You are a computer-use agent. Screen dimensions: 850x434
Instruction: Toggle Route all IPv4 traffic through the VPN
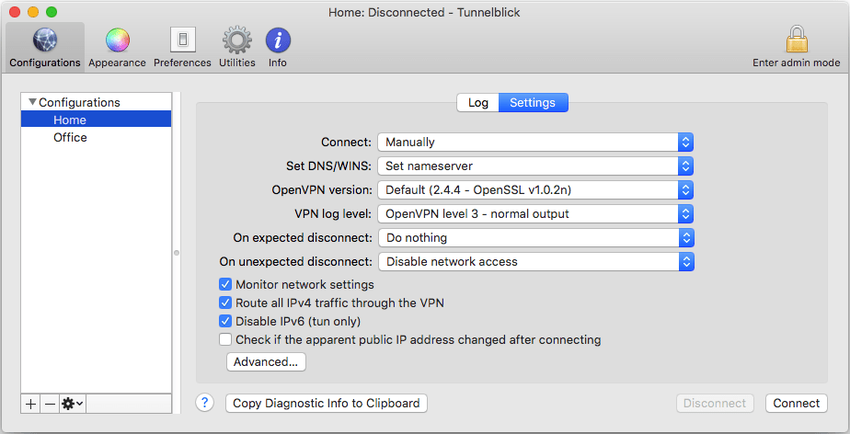coord(225,303)
